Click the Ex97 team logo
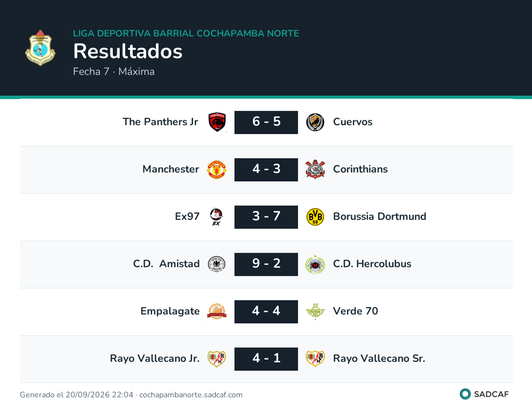The image size is (532, 420). pyautogui.click(x=216, y=217)
